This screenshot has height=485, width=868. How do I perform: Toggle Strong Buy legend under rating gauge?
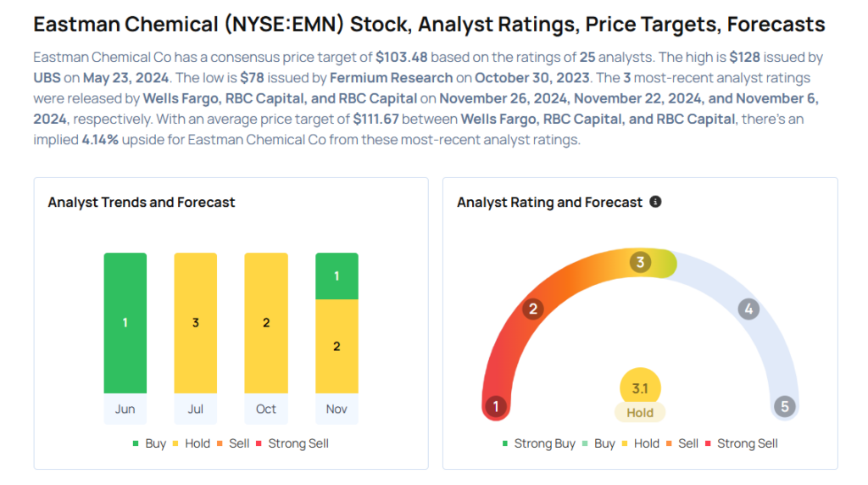[x=539, y=443]
